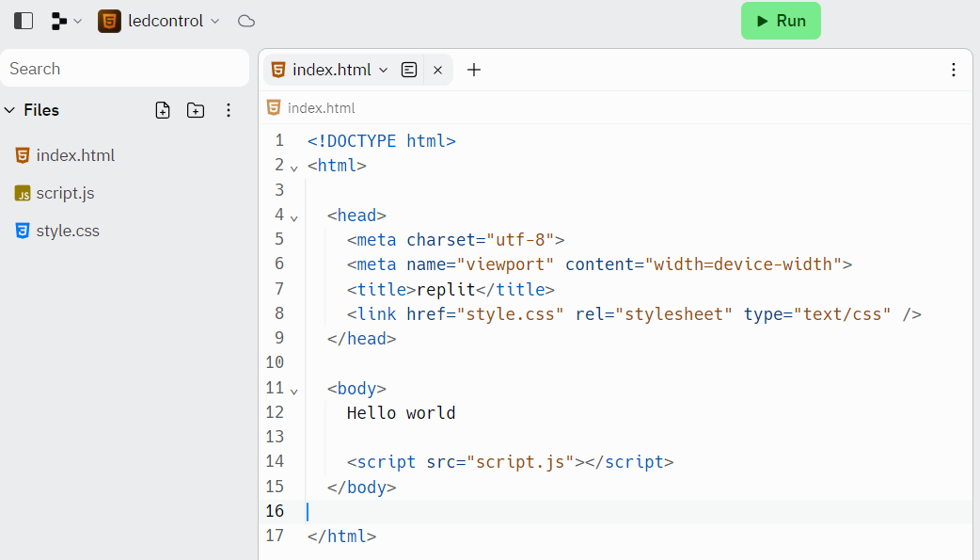
Task: Focus the Search input field
Action: coord(125,68)
